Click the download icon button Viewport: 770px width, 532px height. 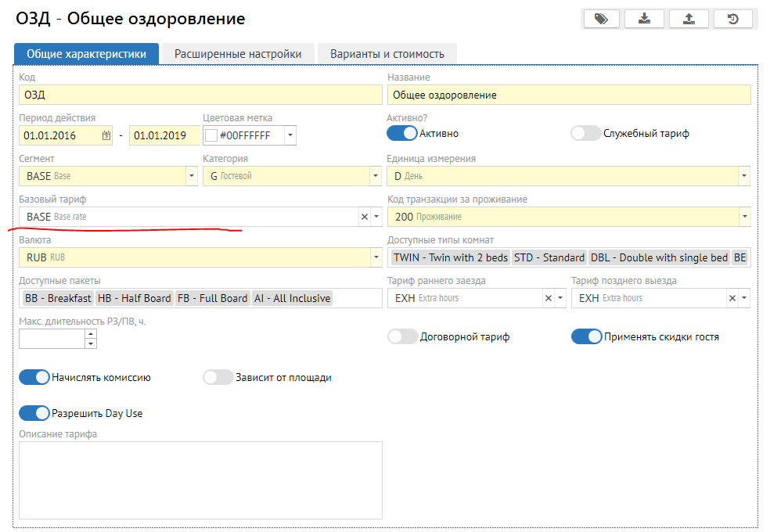coord(645,20)
